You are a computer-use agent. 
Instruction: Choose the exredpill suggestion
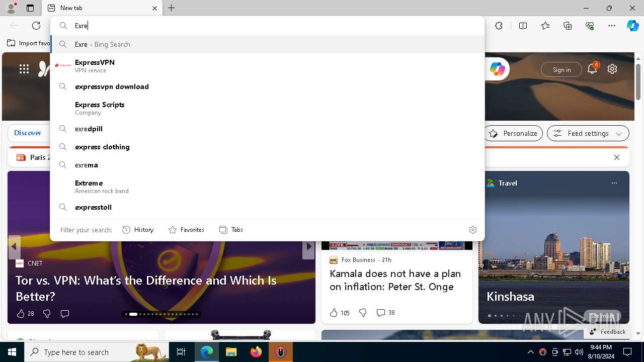(x=268, y=129)
